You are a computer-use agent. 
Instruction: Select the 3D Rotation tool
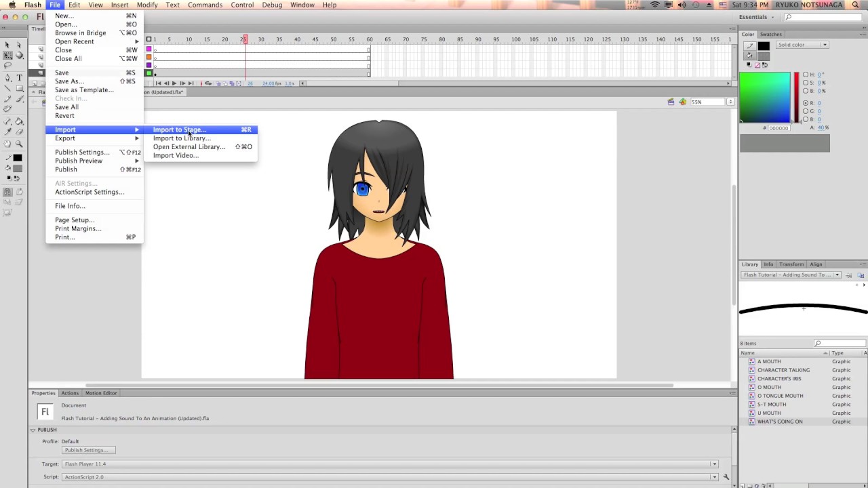(19, 55)
